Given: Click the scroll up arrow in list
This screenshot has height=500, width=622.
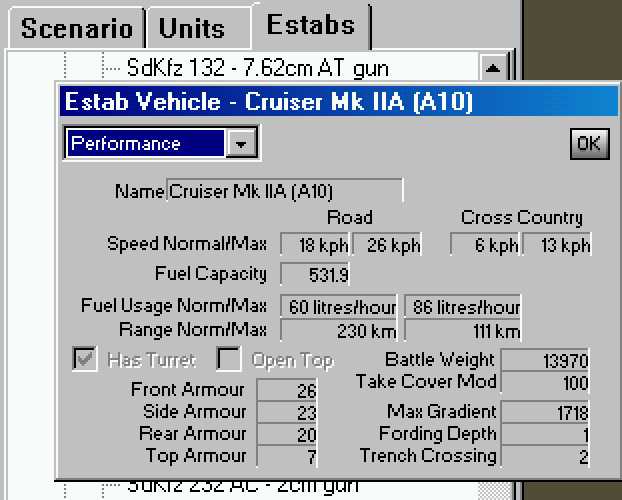Looking at the screenshot, I should coord(492,68).
